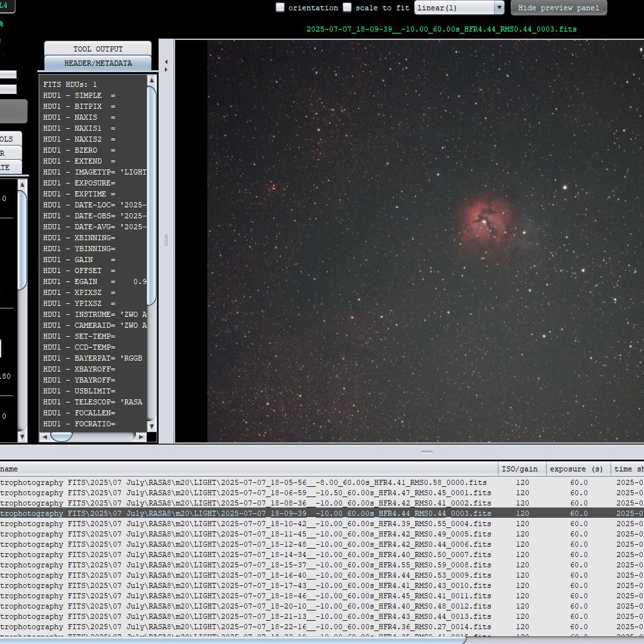
Task: Enable the orientation checkbox
Action: pos(280,8)
